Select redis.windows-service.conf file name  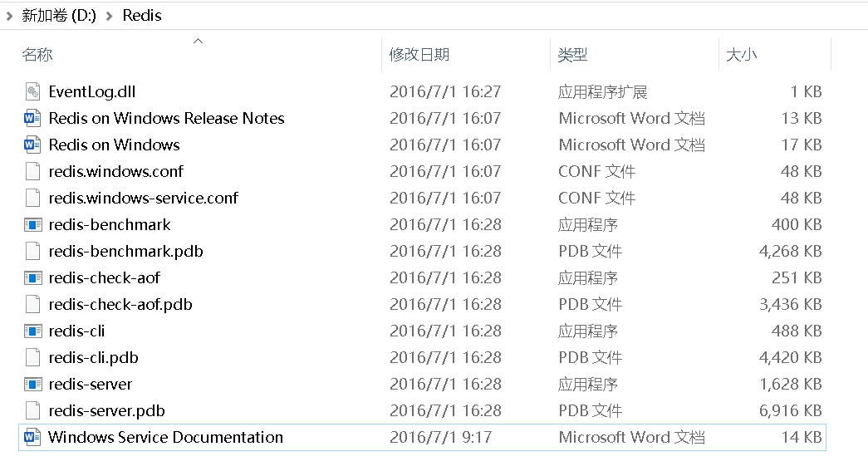click(144, 198)
